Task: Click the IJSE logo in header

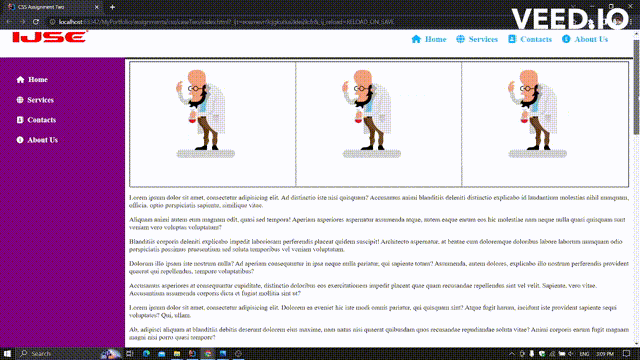Action: [50, 37]
